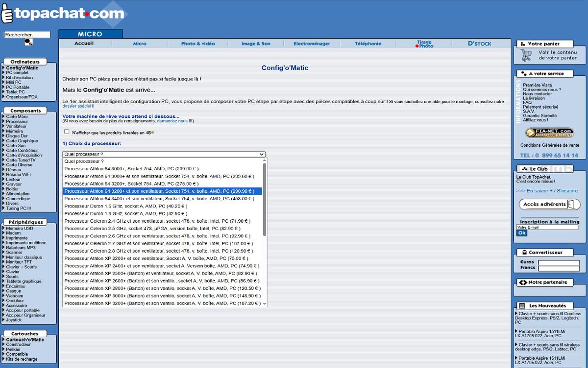Open the Electroménager tab
This screenshot has width=588, height=368.
tap(312, 44)
